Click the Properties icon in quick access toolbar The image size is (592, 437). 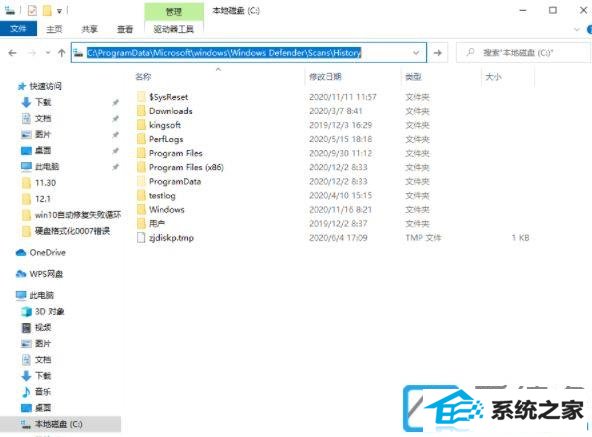click(x=32, y=11)
